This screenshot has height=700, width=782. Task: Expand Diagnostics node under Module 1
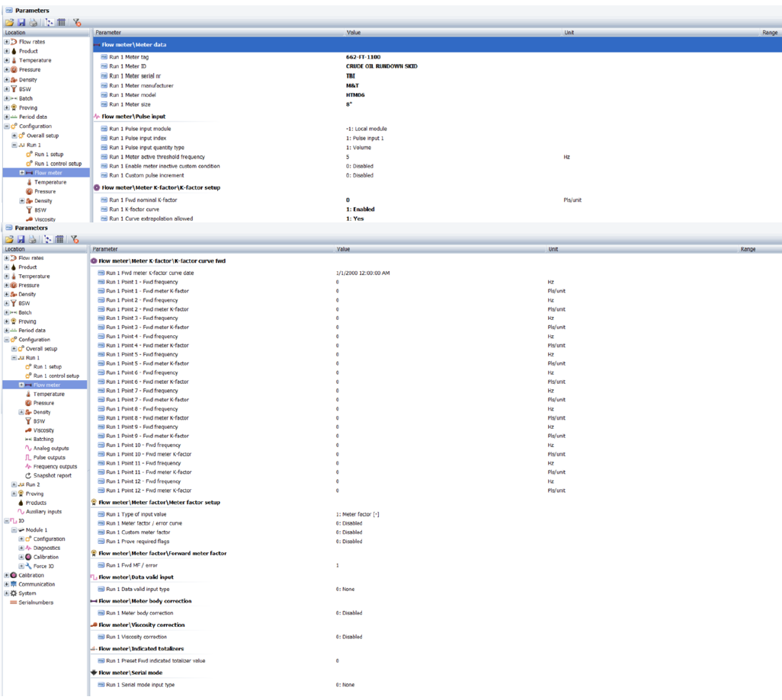[x=21, y=548]
